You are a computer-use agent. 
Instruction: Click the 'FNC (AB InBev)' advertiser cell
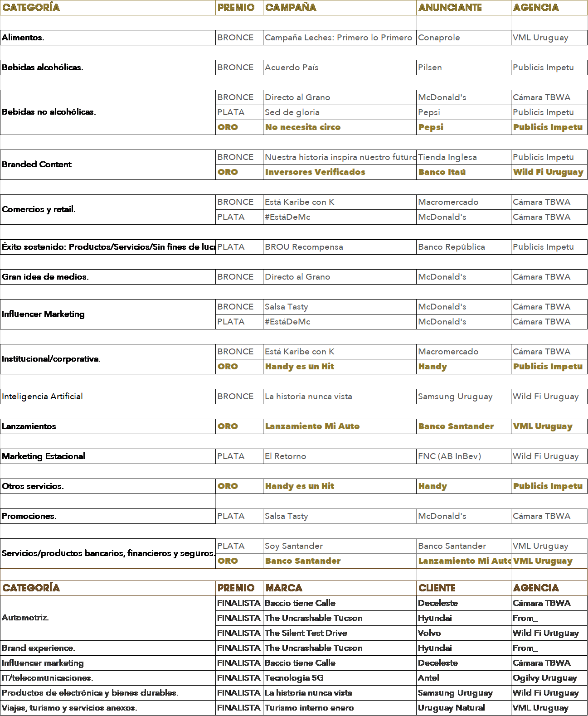coord(463,456)
